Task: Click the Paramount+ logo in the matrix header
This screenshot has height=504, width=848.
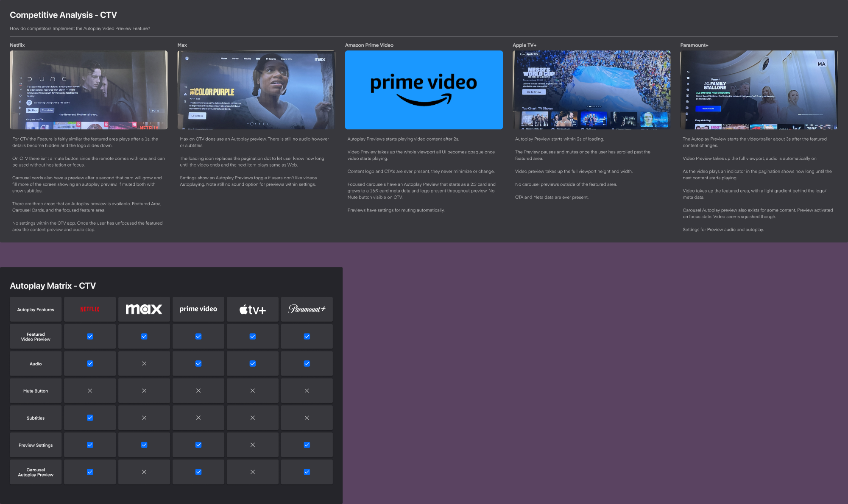Action: (x=307, y=309)
